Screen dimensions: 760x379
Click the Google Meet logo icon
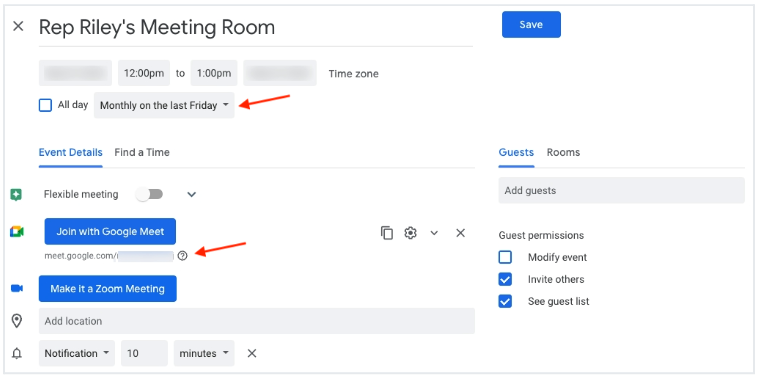point(17,232)
